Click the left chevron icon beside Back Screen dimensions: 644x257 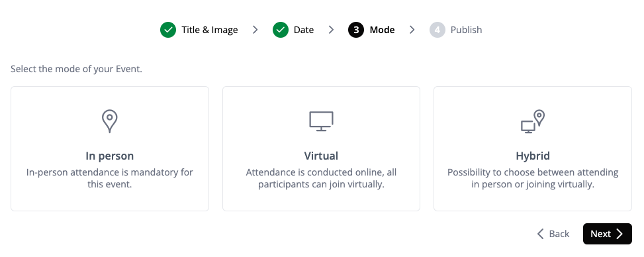540,234
